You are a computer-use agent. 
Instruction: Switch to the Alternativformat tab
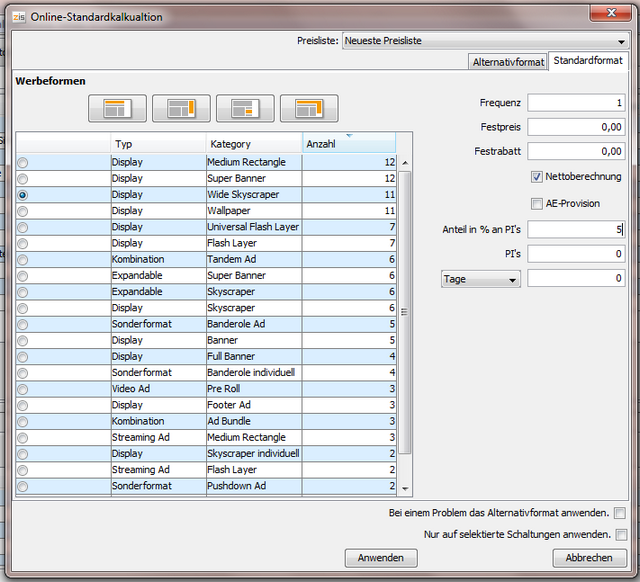508,62
